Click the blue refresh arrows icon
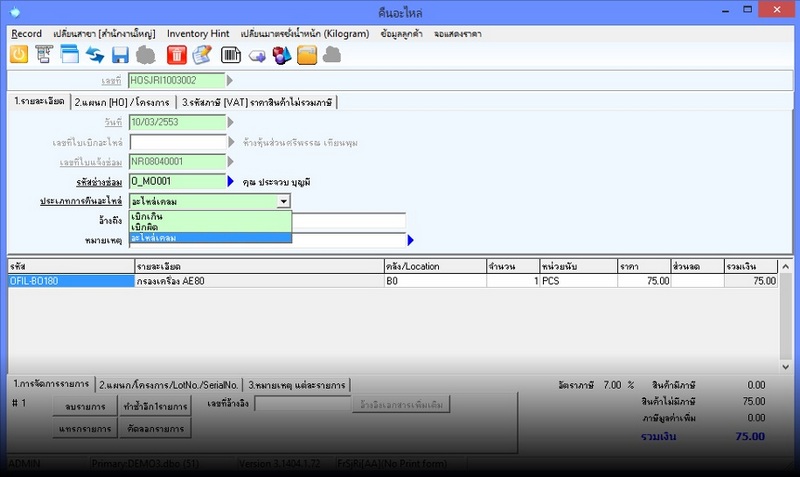800x477 pixels. tap(95, 54)
